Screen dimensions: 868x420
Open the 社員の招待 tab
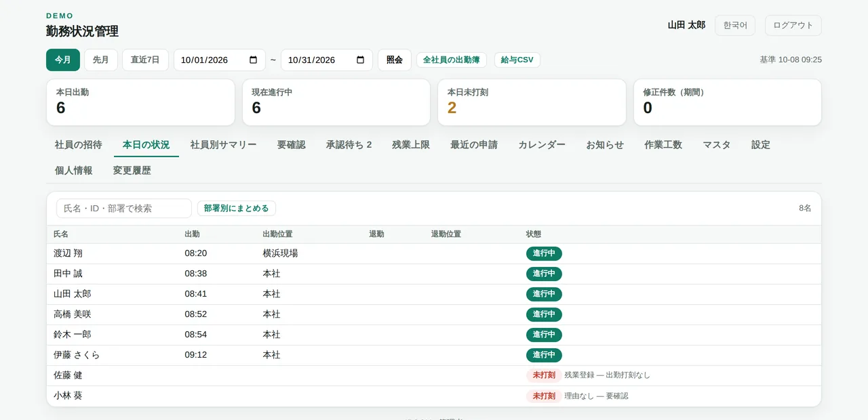coord(79,144)
